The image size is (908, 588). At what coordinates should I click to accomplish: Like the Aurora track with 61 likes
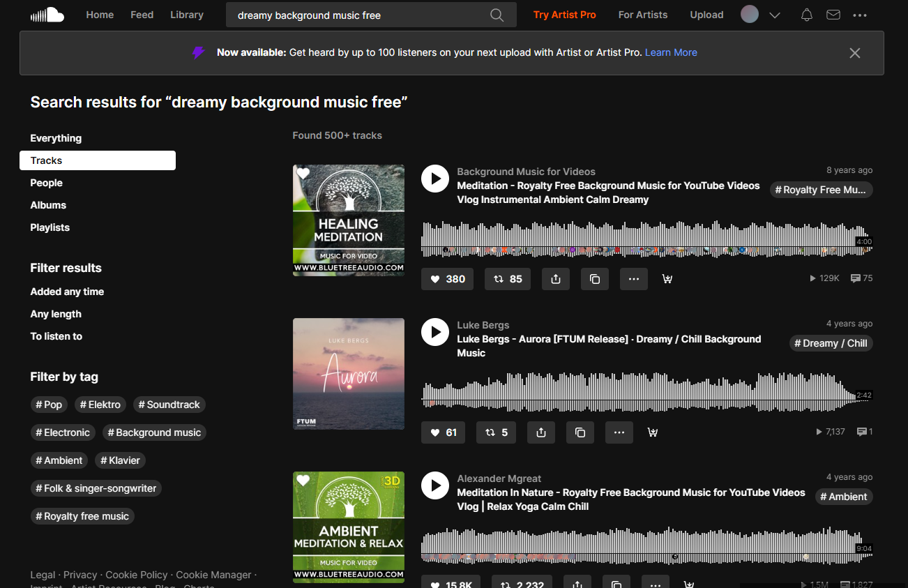(x=444, y=432)
